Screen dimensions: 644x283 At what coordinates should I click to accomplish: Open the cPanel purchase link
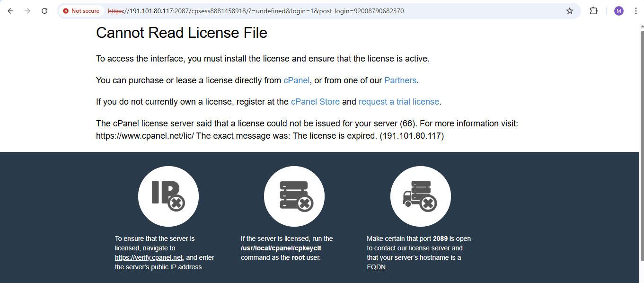296,80
